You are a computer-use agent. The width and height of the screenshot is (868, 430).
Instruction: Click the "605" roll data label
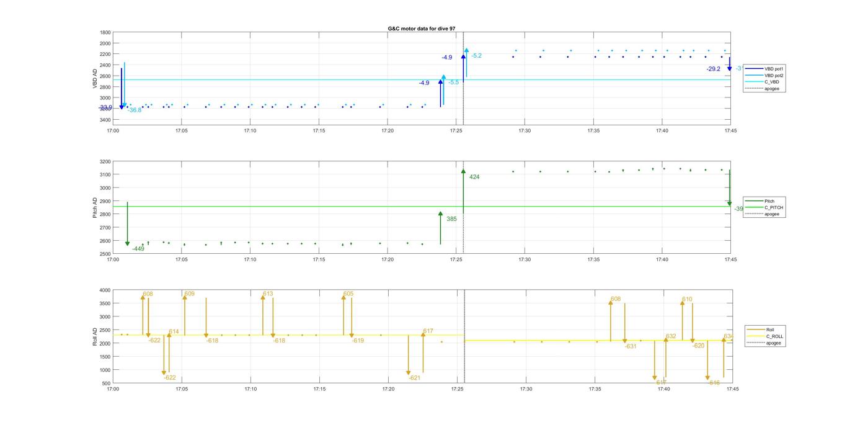348,294
